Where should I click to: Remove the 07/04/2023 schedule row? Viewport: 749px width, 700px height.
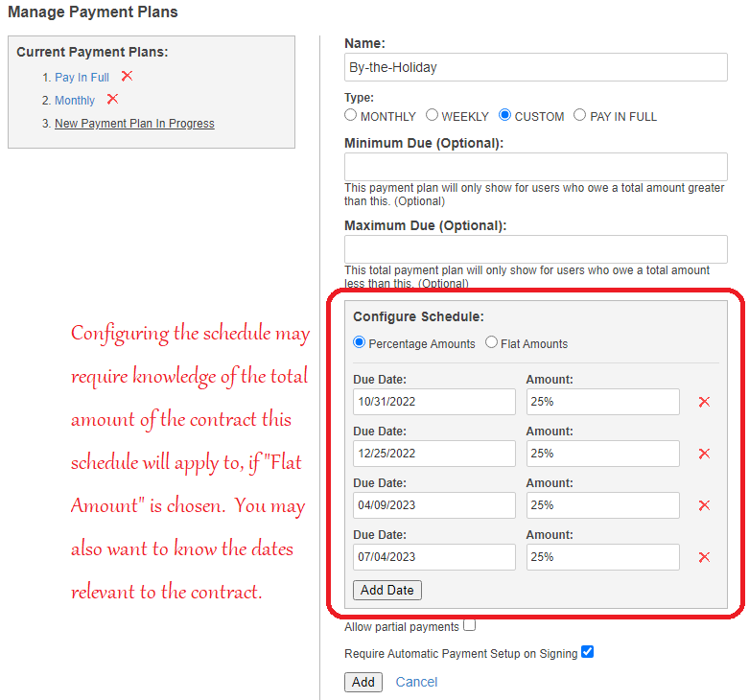(x=704, y=557)
